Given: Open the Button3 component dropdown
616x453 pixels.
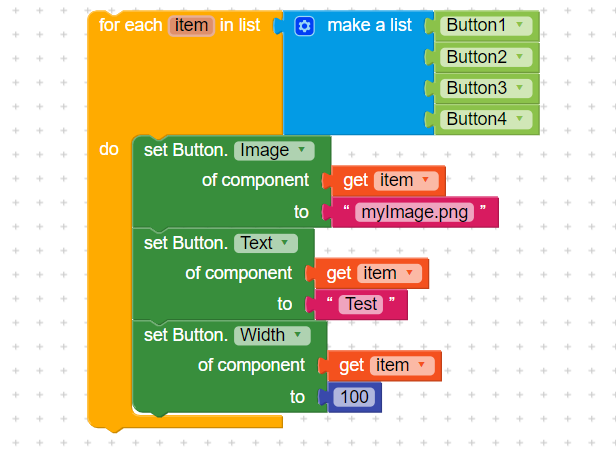Looking at the screenshot, I should pyautogui.click(x=519, y=88).
